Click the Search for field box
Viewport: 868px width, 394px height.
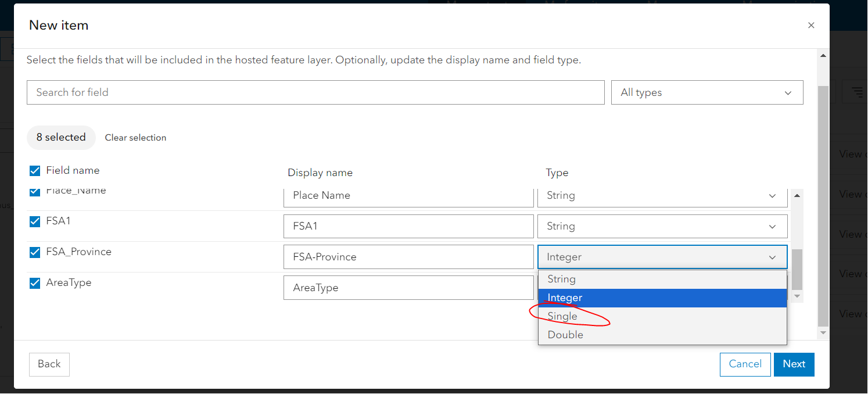(x=315, y=92)
